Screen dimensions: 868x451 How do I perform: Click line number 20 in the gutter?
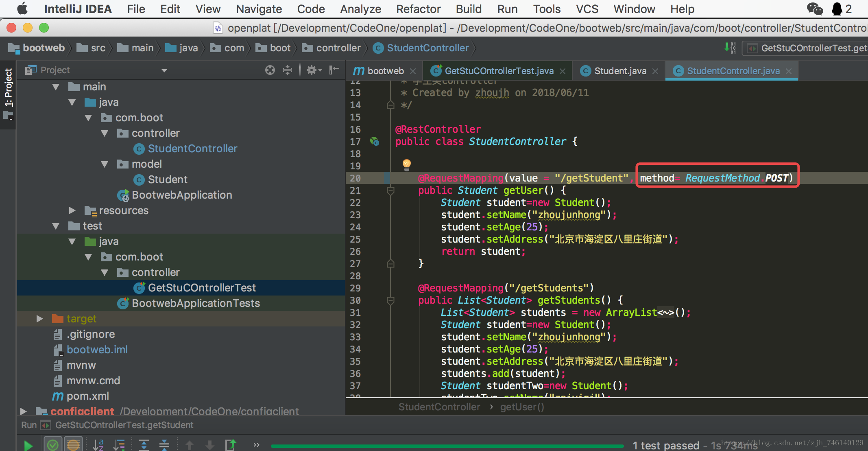coord(355,178)
